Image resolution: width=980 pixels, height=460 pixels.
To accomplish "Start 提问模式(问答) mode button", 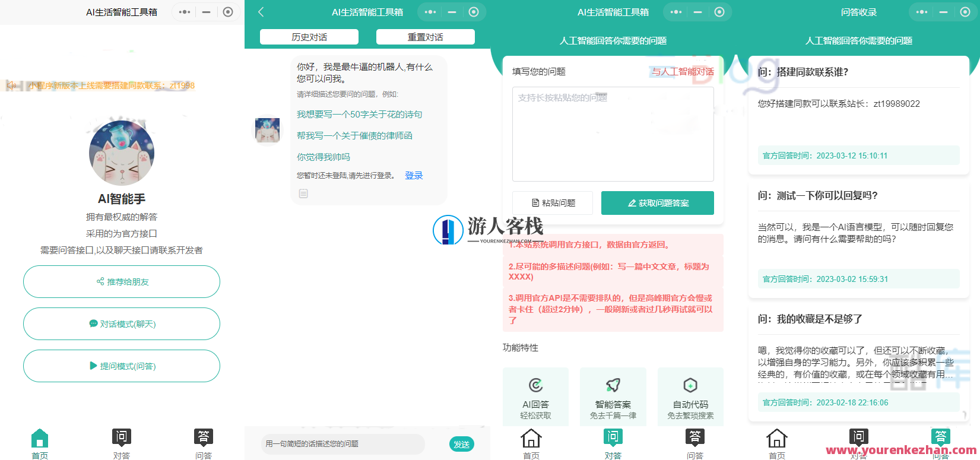I will [x=122, y=366].
